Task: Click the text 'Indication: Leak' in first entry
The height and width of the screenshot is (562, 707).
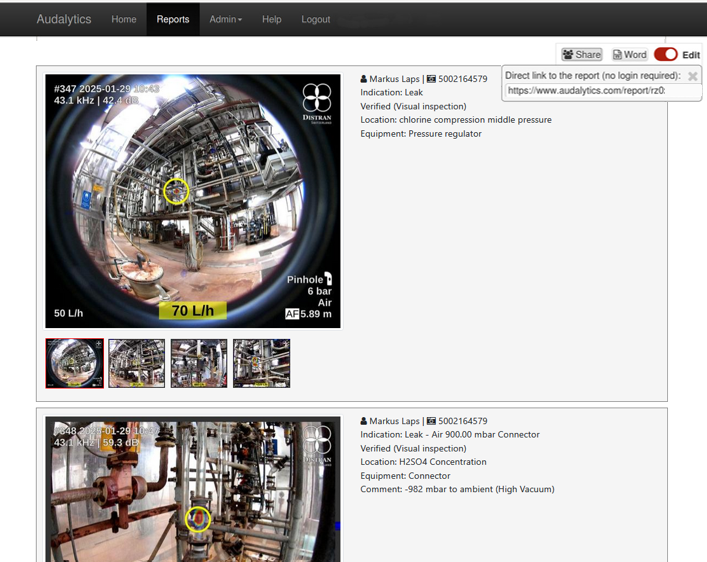Action: tap(391, 92)
